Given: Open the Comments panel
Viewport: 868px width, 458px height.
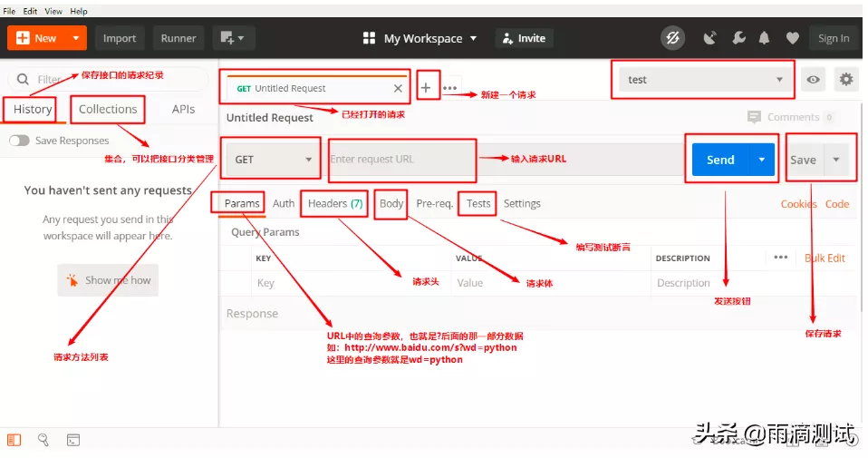Looking at the screenshot, I should pyautogui.click(x=790, y=117).
